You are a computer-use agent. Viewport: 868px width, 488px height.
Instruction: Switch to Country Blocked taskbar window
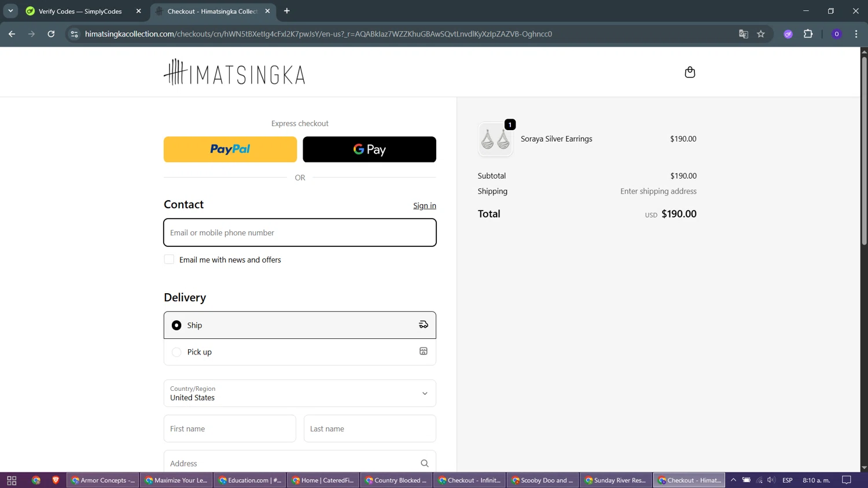[396, 480]
